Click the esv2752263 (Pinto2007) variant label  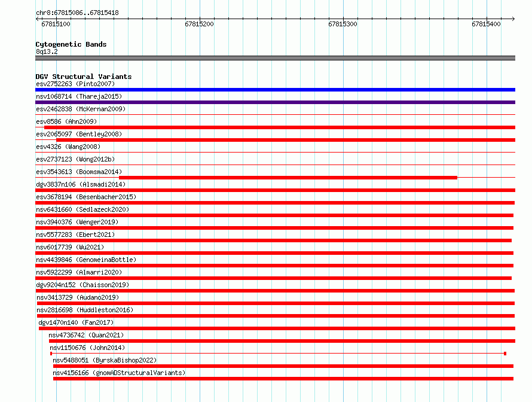coord(75,84)
